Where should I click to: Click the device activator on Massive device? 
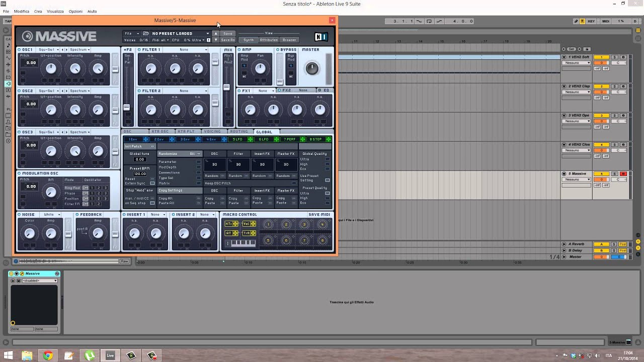12,274
